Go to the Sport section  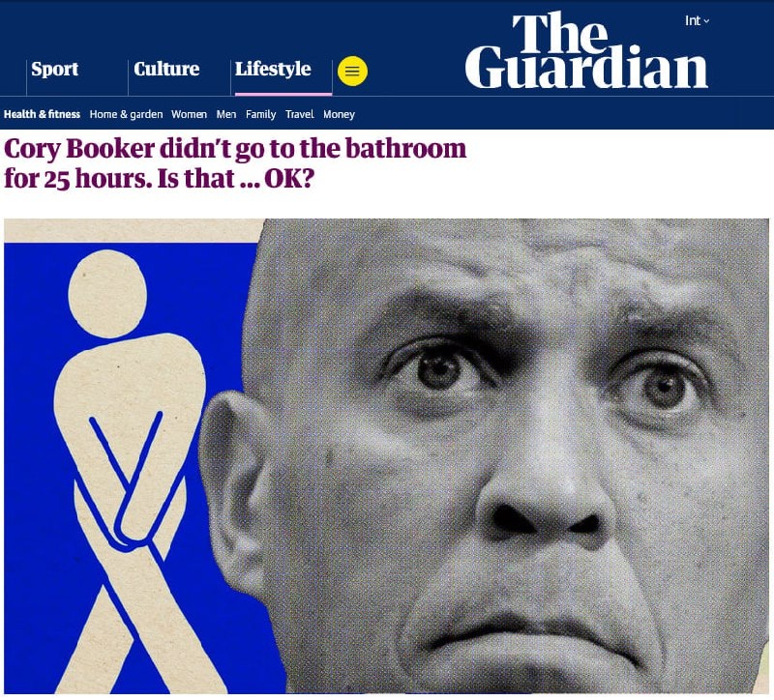[x=55, y=69]
